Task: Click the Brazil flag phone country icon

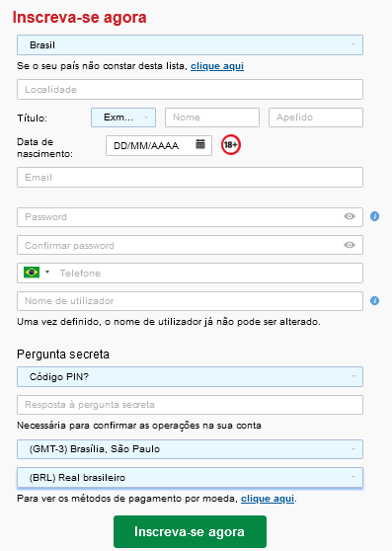Action: pos(32,273)
